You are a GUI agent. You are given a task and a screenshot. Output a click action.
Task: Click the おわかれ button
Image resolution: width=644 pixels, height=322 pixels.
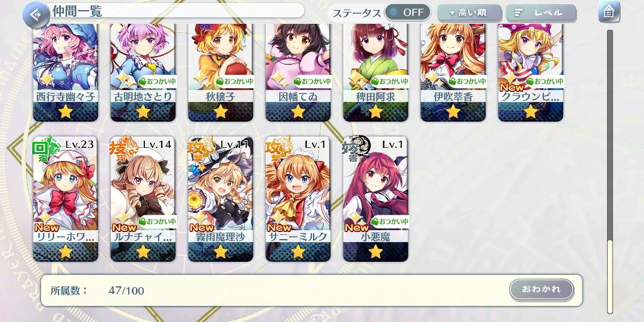click(x=541, y=290)
